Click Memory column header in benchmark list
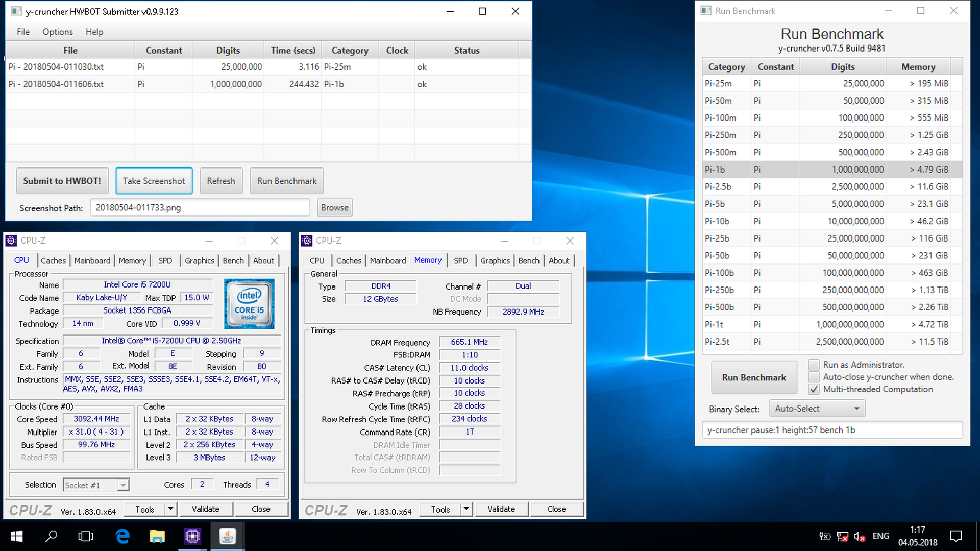 tap(918, 66)
